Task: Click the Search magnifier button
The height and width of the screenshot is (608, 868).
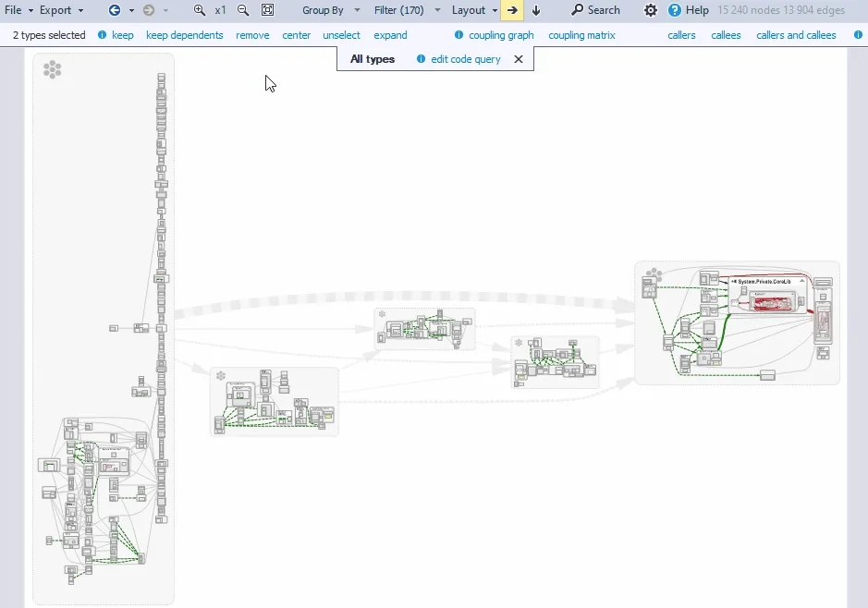Action: [595, 10]
